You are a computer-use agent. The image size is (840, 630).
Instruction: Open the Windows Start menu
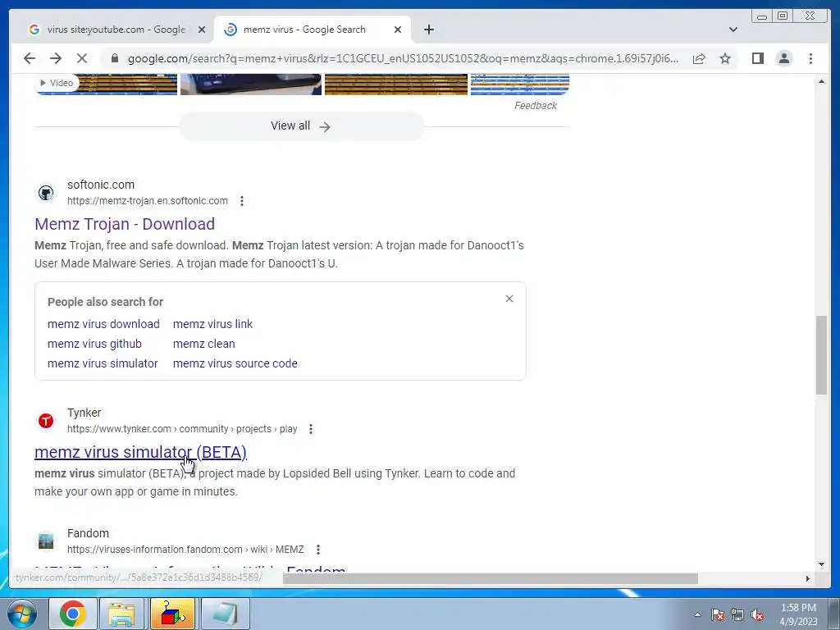[21, 614]
